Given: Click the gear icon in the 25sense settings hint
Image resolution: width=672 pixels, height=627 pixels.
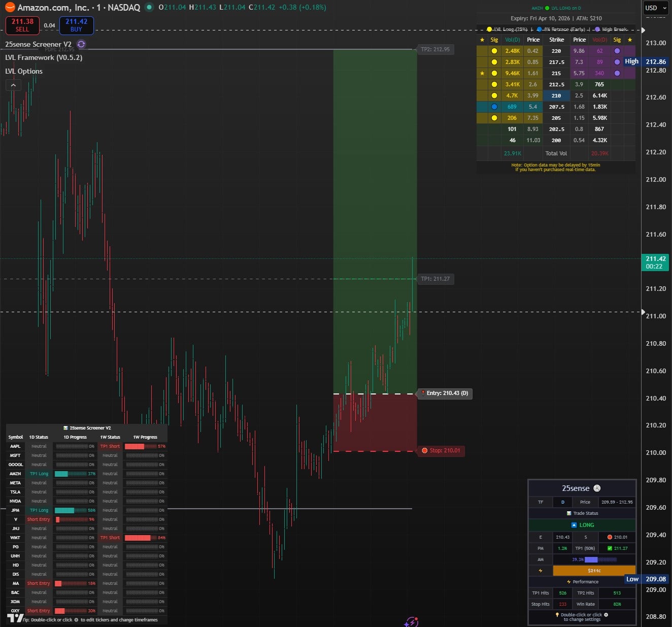Looking at the screenshot, I should pos(606,614).
